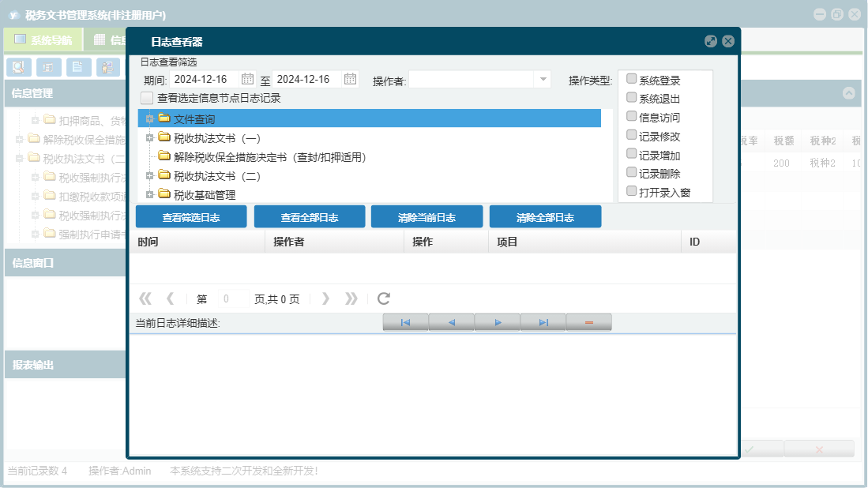This screenshot has height=488, width=868.
Task: Collapse the 信息管理 panel arrow
Action: [848, 93]
